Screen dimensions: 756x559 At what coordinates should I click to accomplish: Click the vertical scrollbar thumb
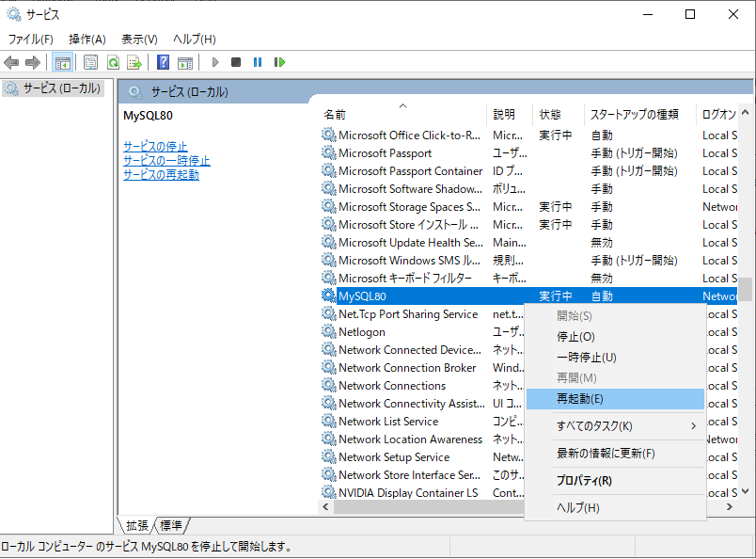point(746,289)
